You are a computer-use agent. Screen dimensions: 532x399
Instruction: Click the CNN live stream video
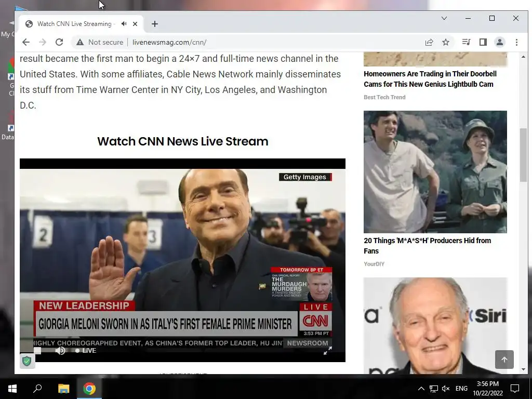pyautogui.click(x=182, y=260)
